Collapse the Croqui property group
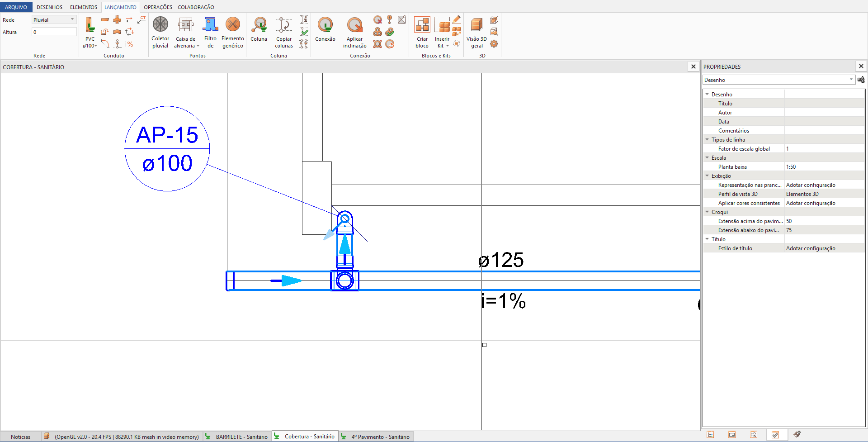Screen dimensions: 868x442 (707, 212)
